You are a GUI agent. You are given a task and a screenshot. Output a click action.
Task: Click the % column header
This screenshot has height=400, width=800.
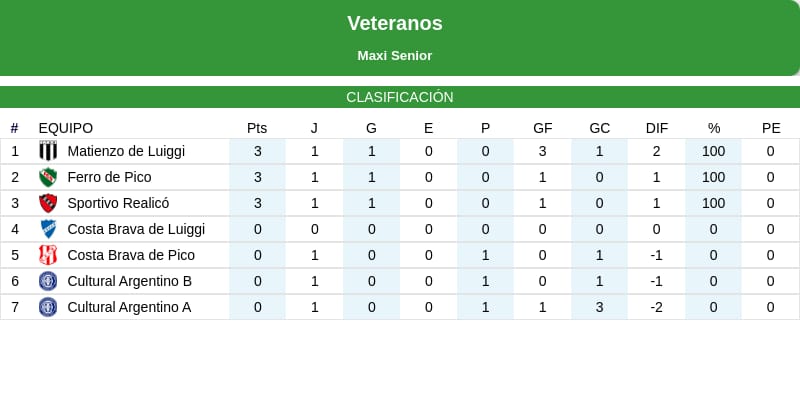click(714, 128)
